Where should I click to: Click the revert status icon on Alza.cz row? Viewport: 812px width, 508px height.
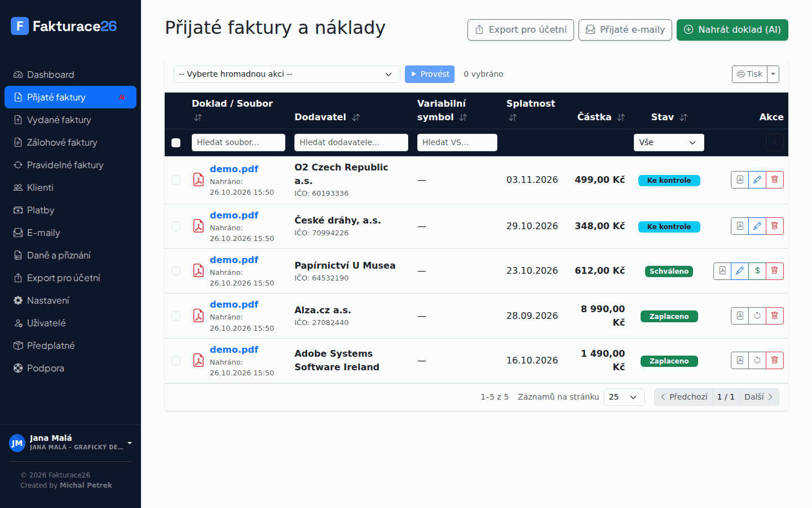click(x=757, y=316)
